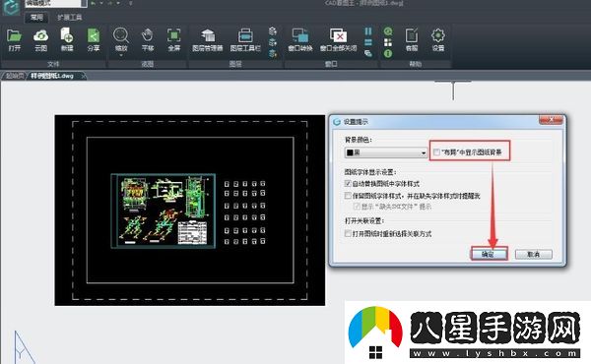This screenshot has width=591, height=364.
Task: Switch to the 常用 ribbon tab
Action: (x=36, y=18)
